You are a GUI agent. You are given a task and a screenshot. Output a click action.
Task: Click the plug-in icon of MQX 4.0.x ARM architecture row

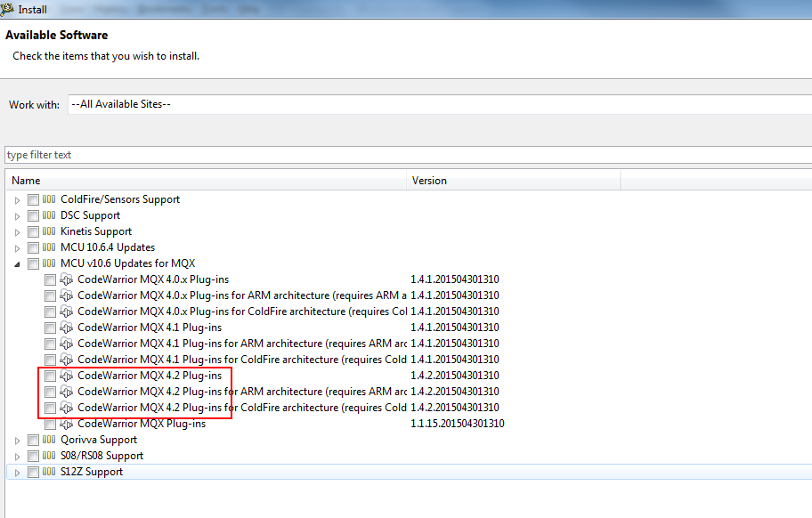pos(66,295)
